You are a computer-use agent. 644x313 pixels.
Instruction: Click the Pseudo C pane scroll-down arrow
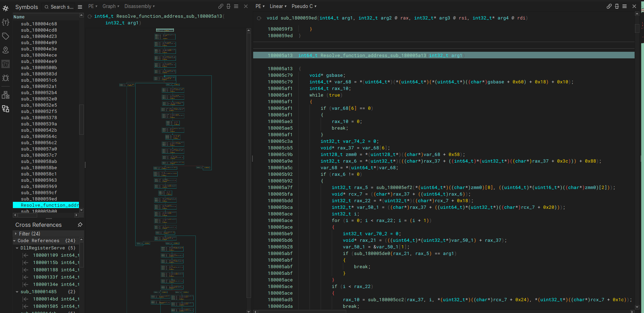[637, 307]
